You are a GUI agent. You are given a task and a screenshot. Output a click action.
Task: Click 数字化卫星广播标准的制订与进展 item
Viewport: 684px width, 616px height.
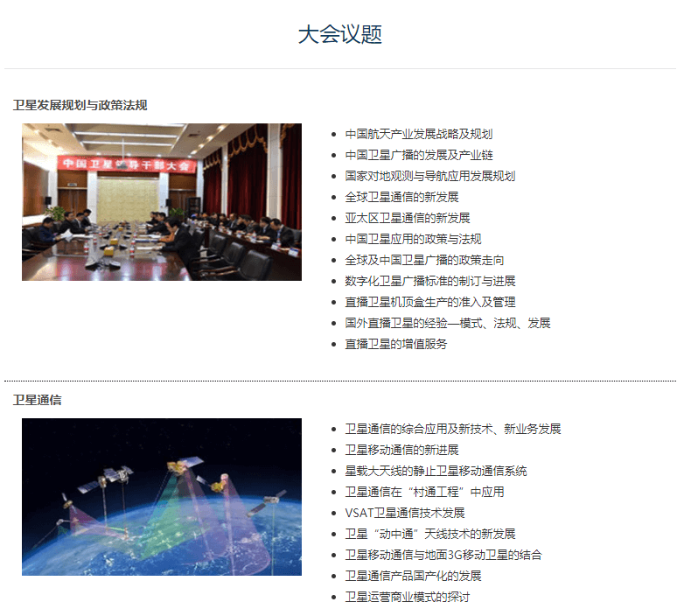coord(430,281)
